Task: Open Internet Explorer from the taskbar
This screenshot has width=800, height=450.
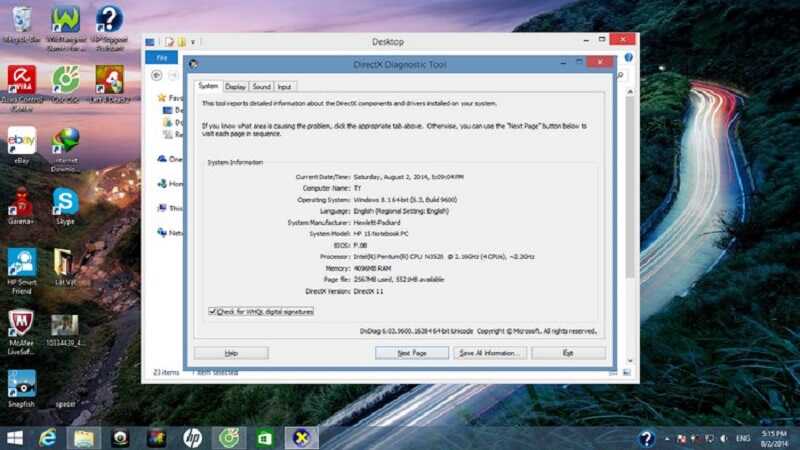Action: click(48, 438)
